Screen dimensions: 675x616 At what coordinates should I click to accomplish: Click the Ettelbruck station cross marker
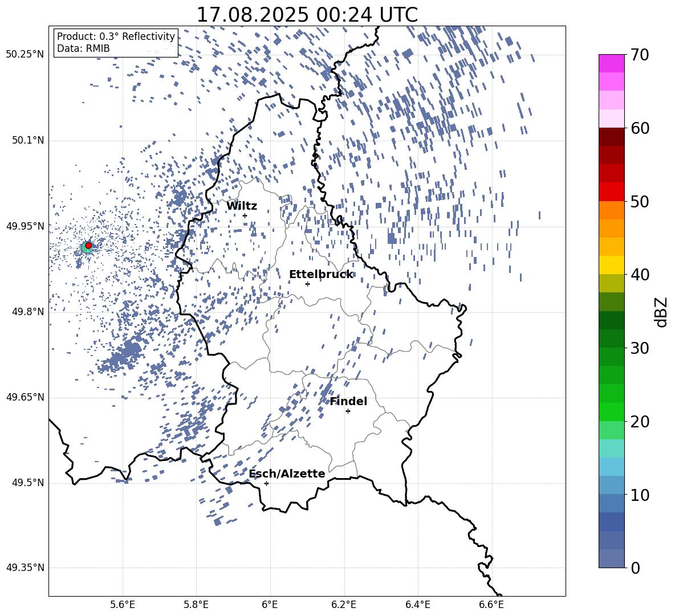tap(307, 284)
